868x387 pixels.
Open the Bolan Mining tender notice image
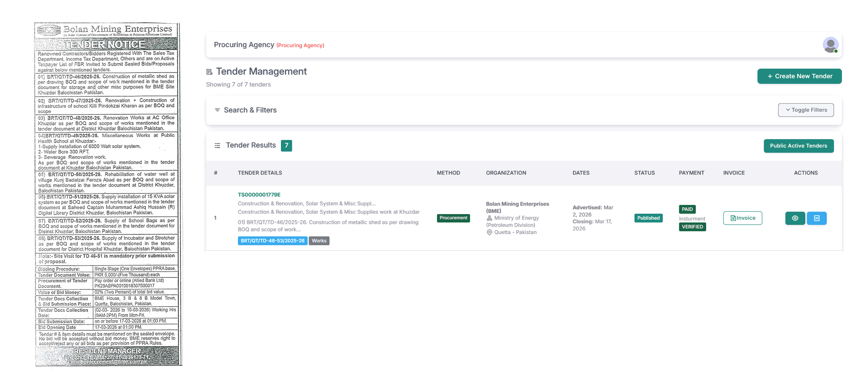(108, 194)
